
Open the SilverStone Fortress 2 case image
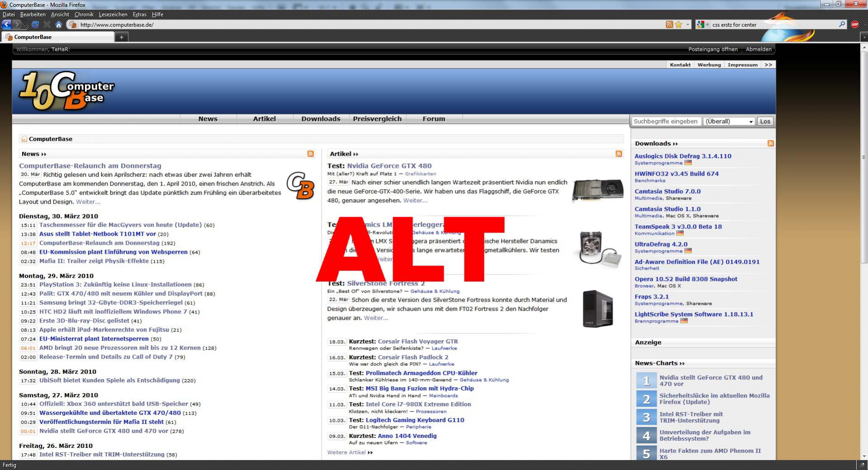tap(598, 309)
